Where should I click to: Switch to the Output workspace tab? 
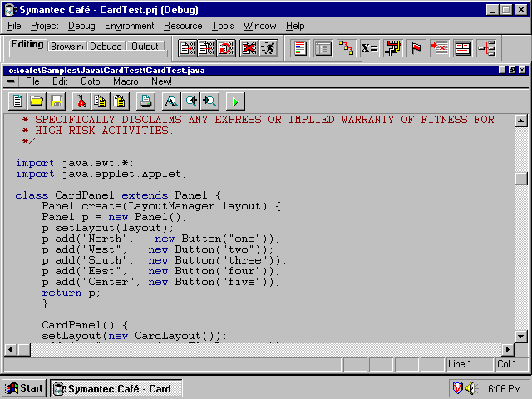[145, 47]
